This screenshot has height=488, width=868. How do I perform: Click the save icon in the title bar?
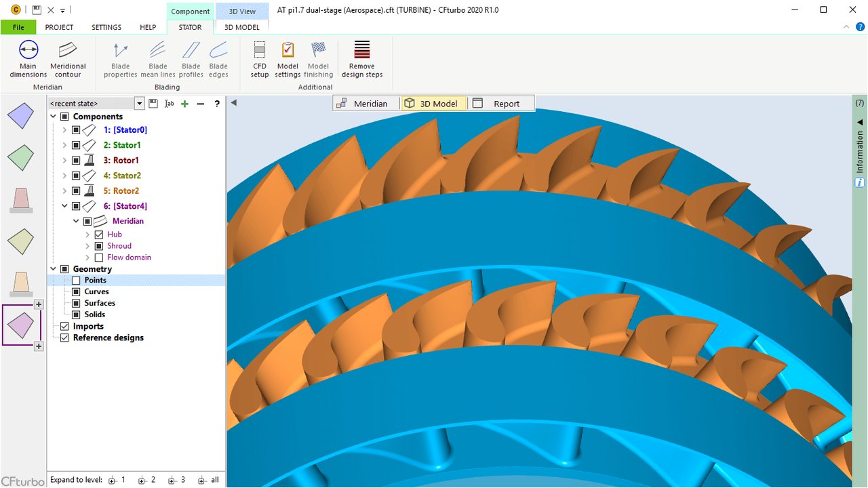(37, 10)
